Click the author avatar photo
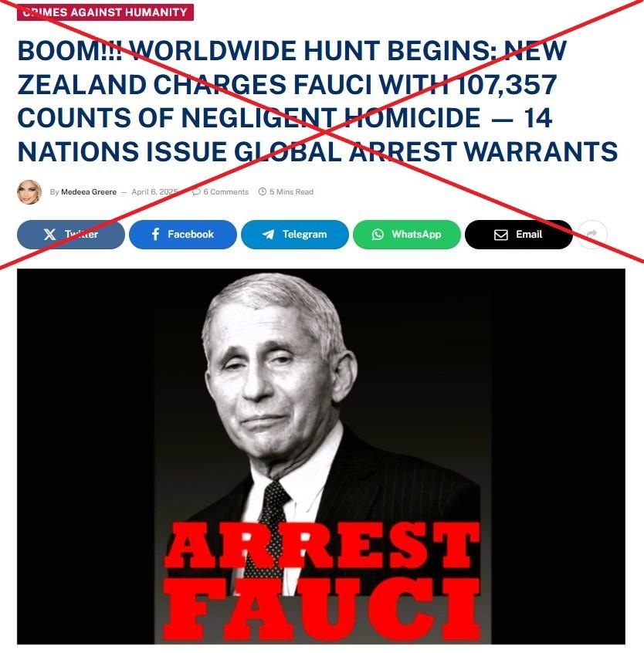Image resolution: width=644 pixels, height=653 pixels. point(29,192)
